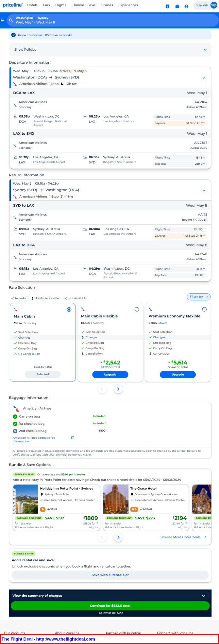Screen dimensions: 219x644
Task: Click American Airlines logo in Baggage Information
Action: (x=16, y=409)
